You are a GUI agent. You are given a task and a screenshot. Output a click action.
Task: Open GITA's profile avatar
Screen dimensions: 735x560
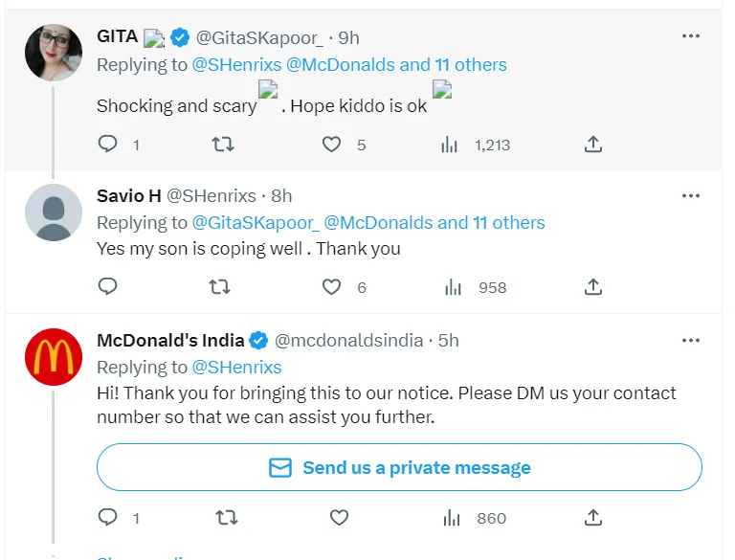click(53, 53)
